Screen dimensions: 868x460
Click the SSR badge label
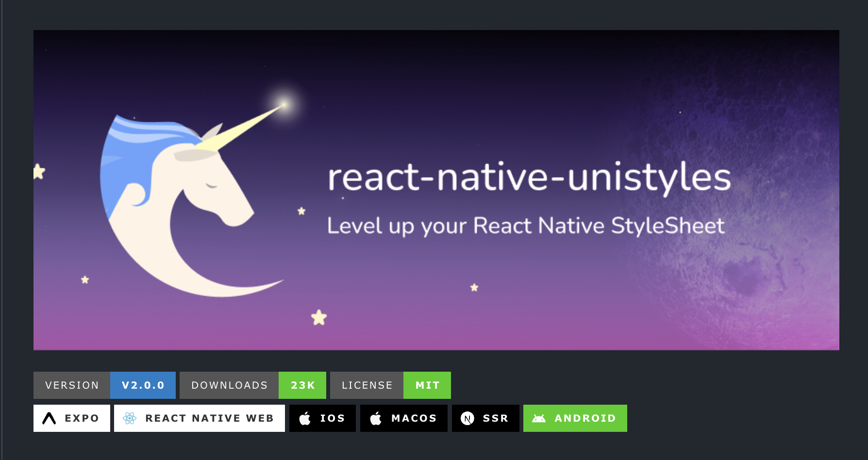pyautogui.click(x=496, y=418)
